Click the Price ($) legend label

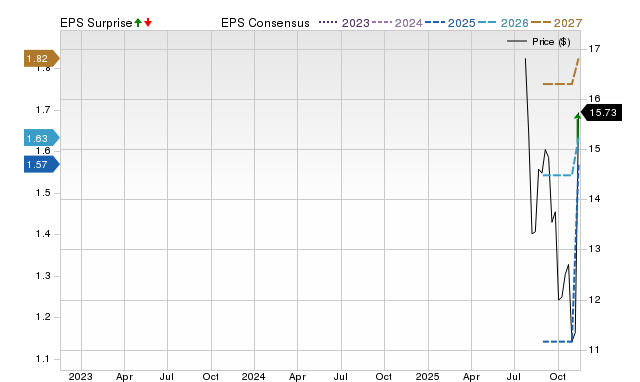coord(551,42)
